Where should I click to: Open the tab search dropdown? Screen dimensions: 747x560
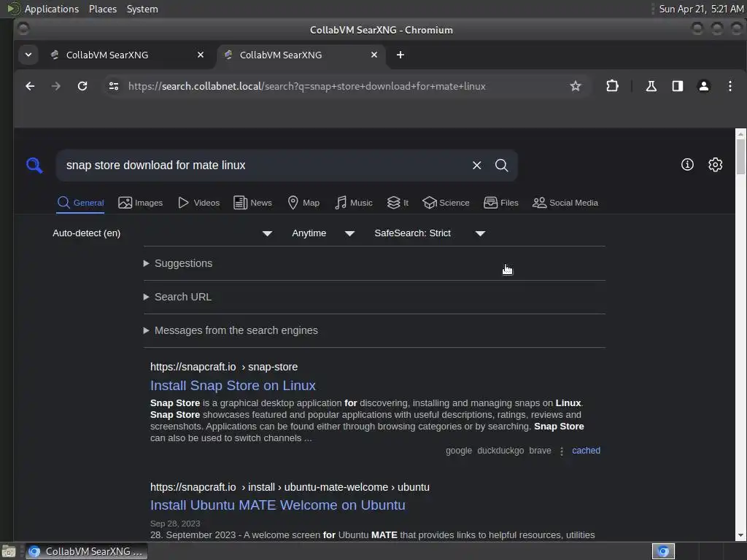coord(28,55)
